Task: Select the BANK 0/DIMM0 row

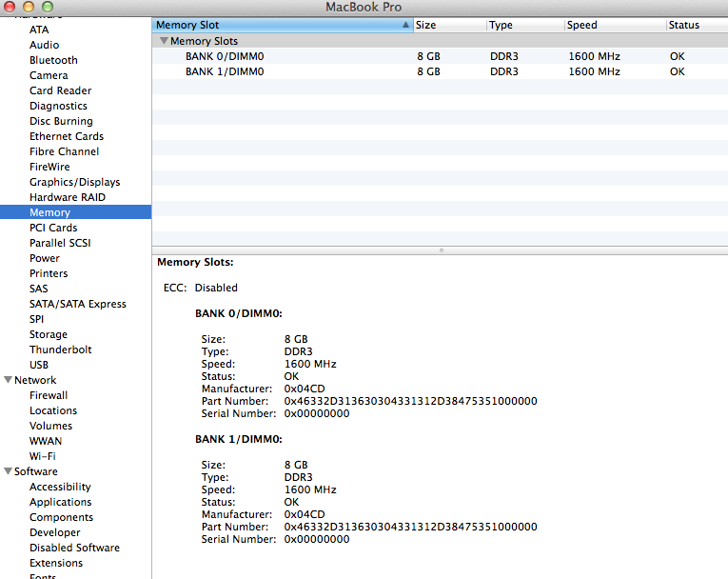Action: [x=440, y=56]
